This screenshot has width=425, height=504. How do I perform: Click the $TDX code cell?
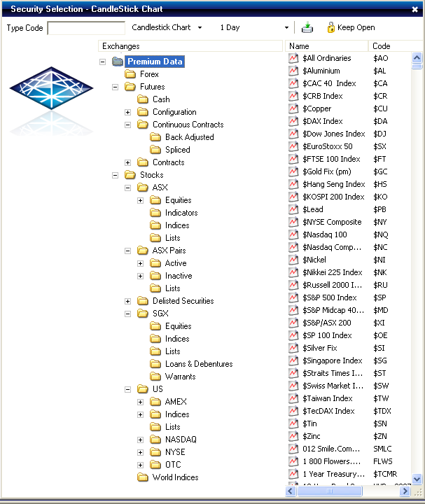382,411
